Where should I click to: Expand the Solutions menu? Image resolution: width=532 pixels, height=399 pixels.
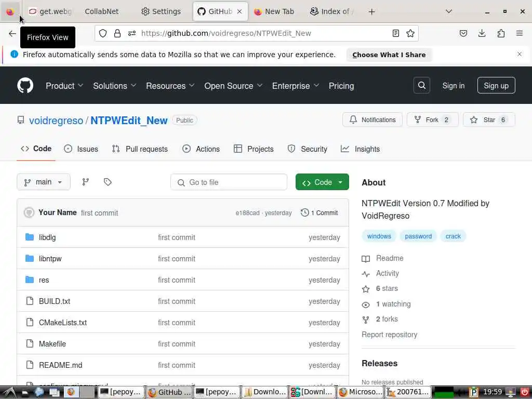coord(114,86)
